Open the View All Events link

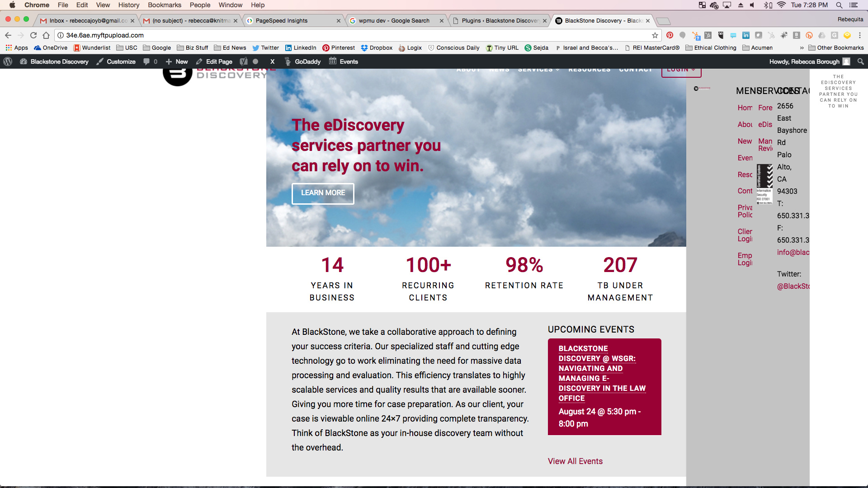click(575, 461)
